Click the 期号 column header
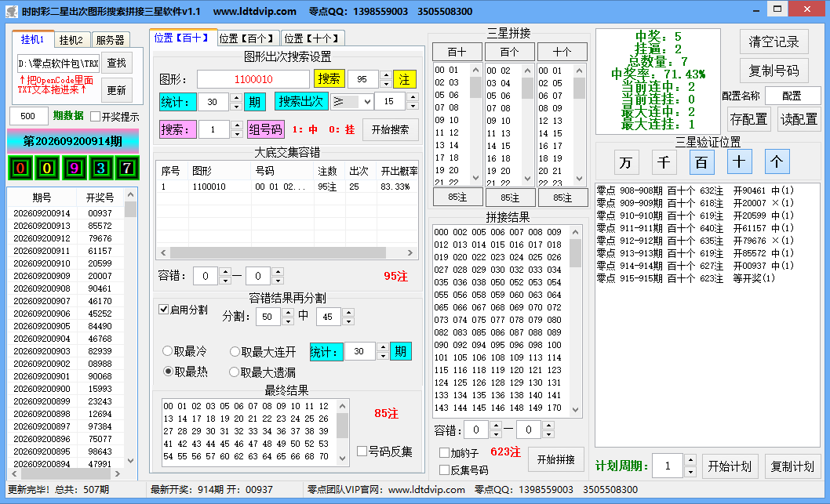 point(42,198)
